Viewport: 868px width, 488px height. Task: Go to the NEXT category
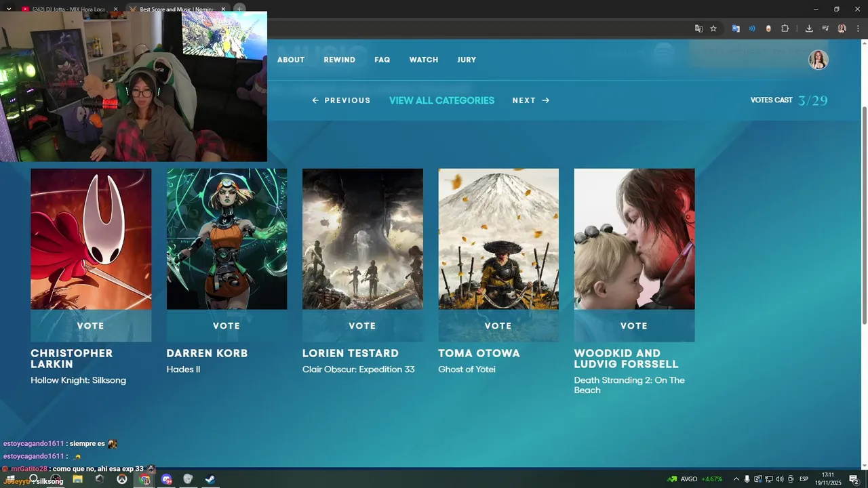point(531,100)
